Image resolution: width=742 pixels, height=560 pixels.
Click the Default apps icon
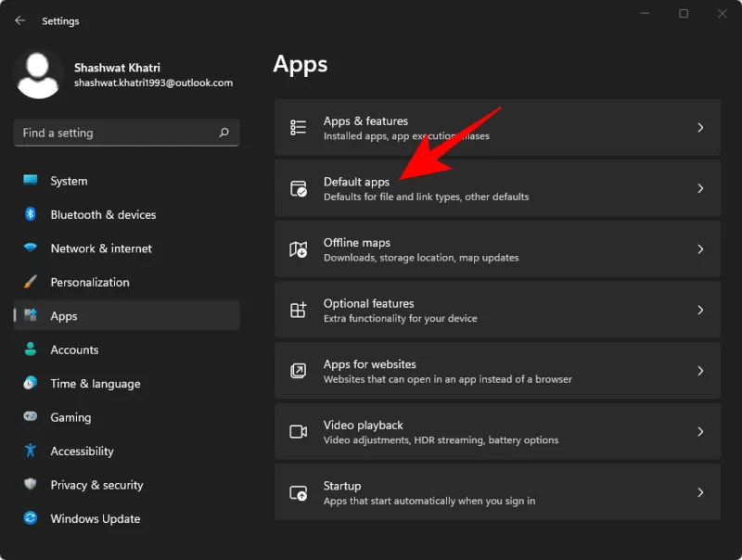299,188
